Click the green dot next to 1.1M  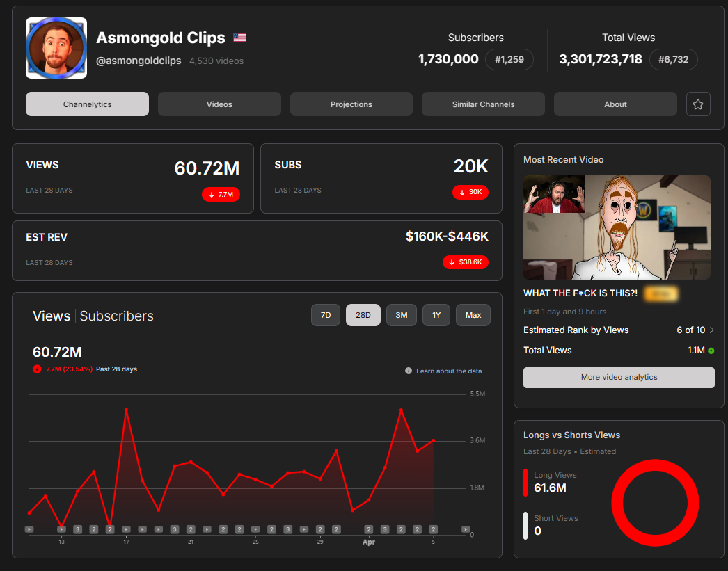click(711, 351)
